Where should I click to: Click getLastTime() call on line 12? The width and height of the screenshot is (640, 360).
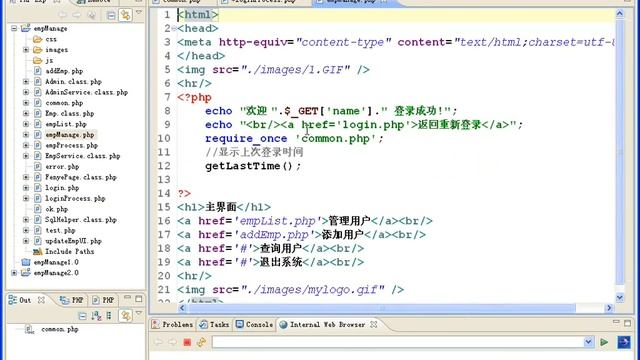(x=253, y=166)
